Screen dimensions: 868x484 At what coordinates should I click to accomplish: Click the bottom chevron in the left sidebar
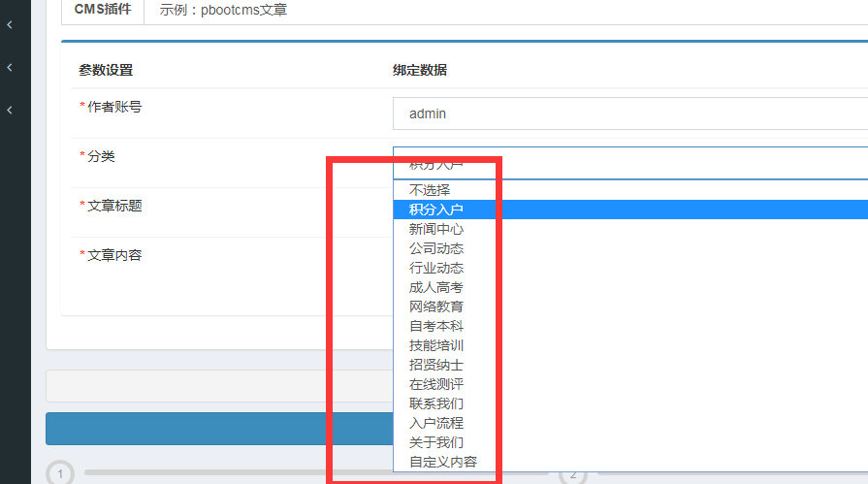pyautogui.click(x=10, y=111)
